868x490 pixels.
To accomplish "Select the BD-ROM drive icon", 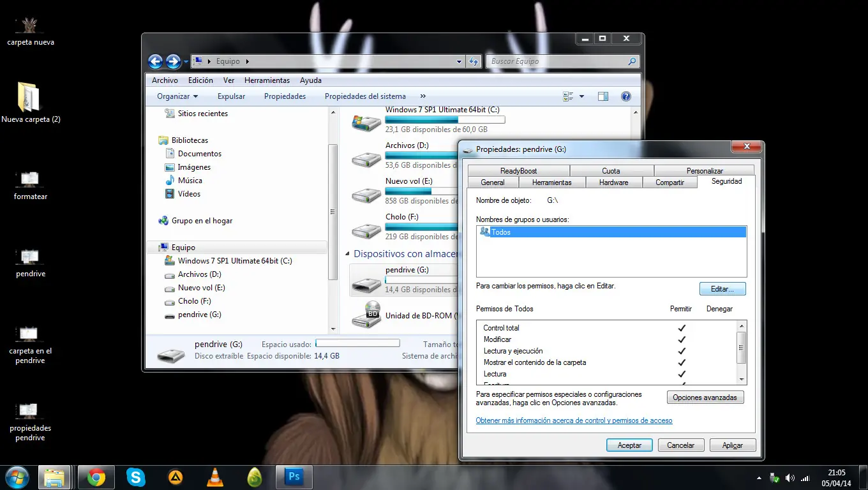I will click(368, 315).
